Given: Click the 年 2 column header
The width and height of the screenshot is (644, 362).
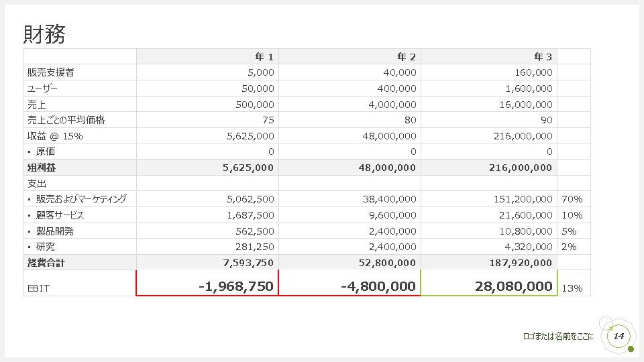Looking at the screenshot, I should (x=407, y=56).
